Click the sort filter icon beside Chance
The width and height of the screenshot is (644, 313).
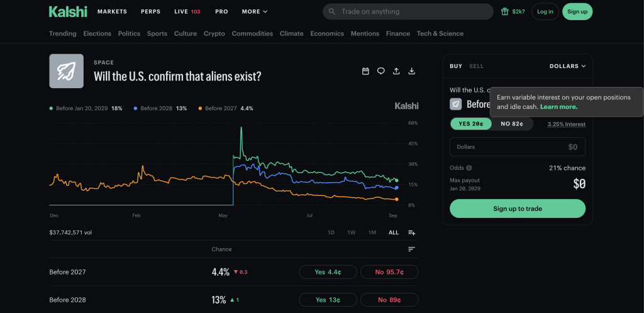411,249
